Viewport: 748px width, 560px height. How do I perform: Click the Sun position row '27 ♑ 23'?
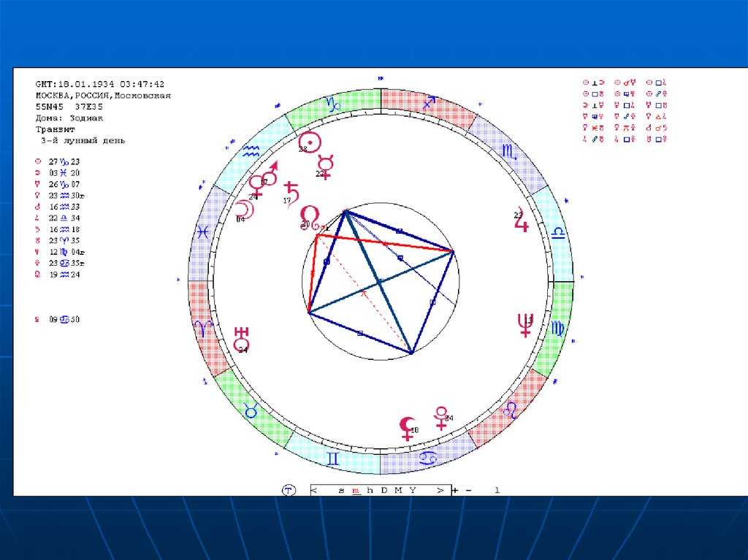point(58,161)
